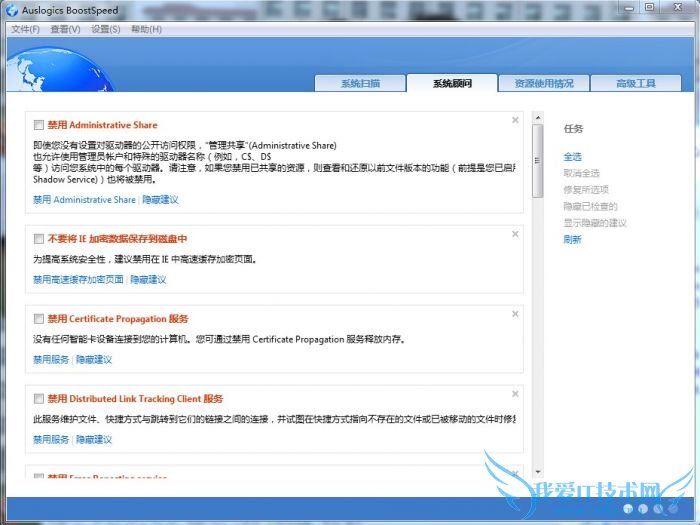700x525 pixels.
Task: Click 隐藏建议 under Administrative Share
Action: point(160,200)
